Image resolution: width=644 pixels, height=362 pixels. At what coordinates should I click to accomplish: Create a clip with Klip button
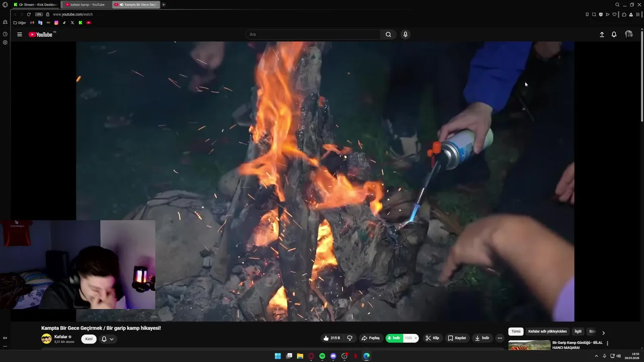pos(432,338)
